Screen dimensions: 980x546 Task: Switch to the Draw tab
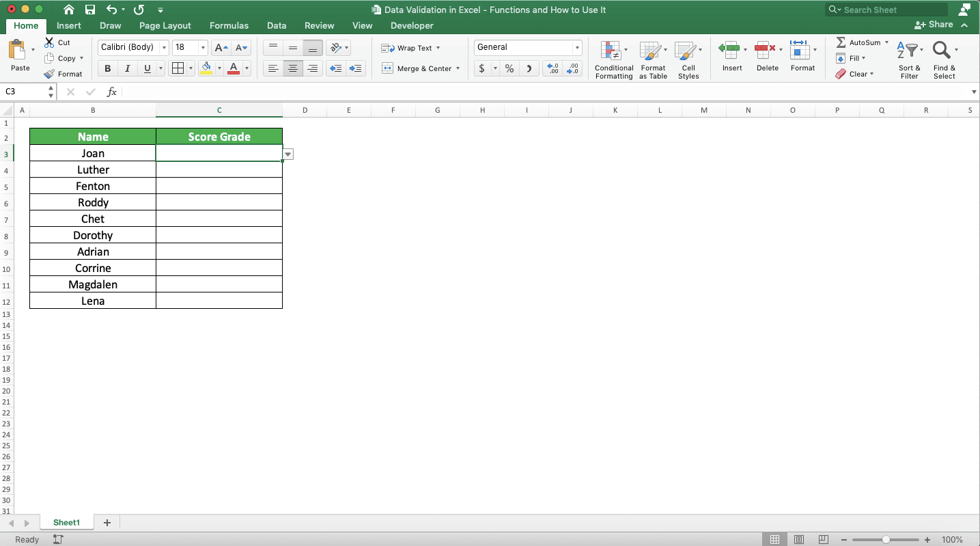110,25
